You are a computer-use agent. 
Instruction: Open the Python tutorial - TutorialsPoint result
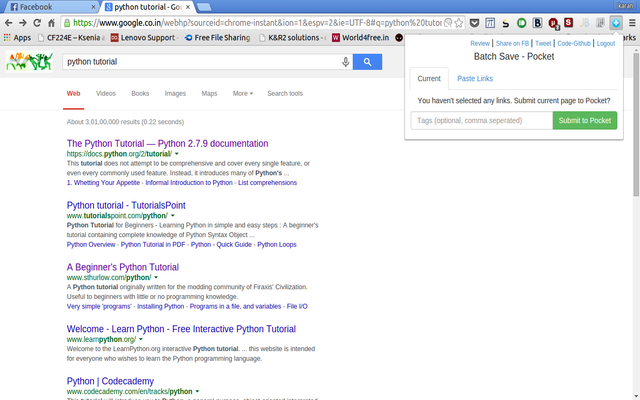point(126,205)
